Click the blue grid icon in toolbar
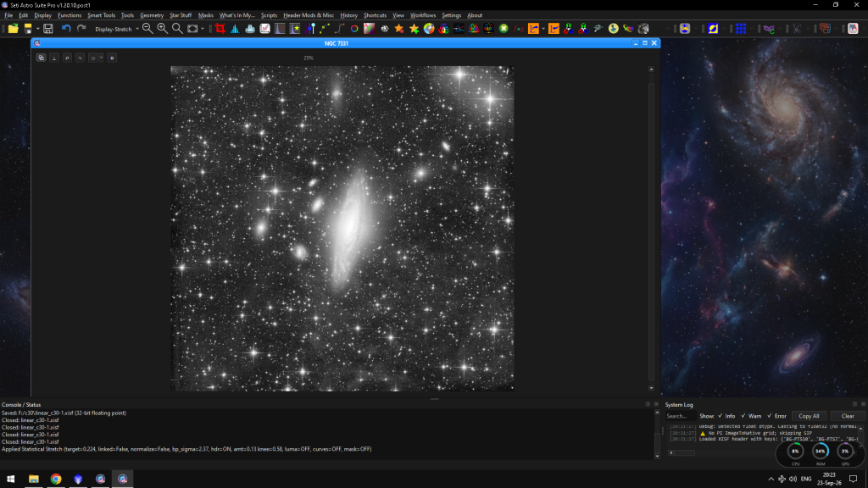Viewport: 868px width, 488px height. [x=741, y=29]
